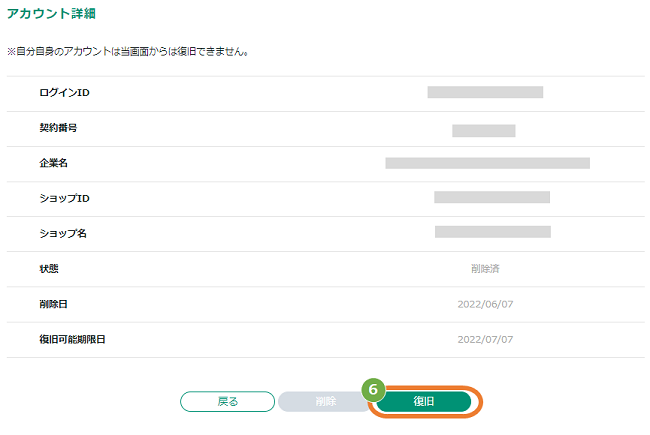The width and height of the screenshot is (650, 435).
Task: Click the 削除済 status value
Action: [x=485, y=269]
